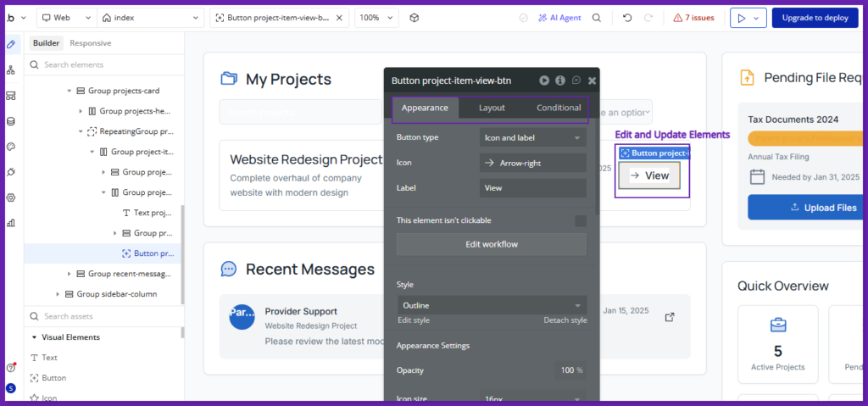Toggle the 'This element isn't clickable' checkbox
The height and width of the screenshot is (406, 868).
[581, 220]
